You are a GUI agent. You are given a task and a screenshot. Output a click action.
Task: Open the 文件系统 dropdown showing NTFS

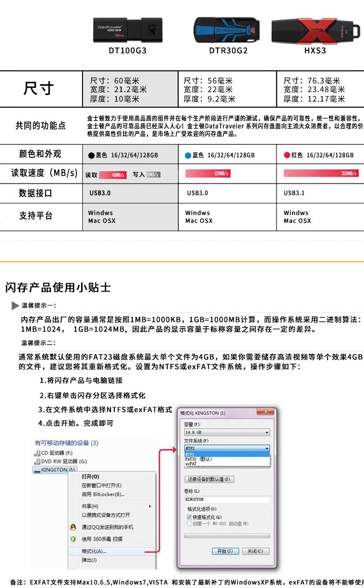(x=227, y=448)
